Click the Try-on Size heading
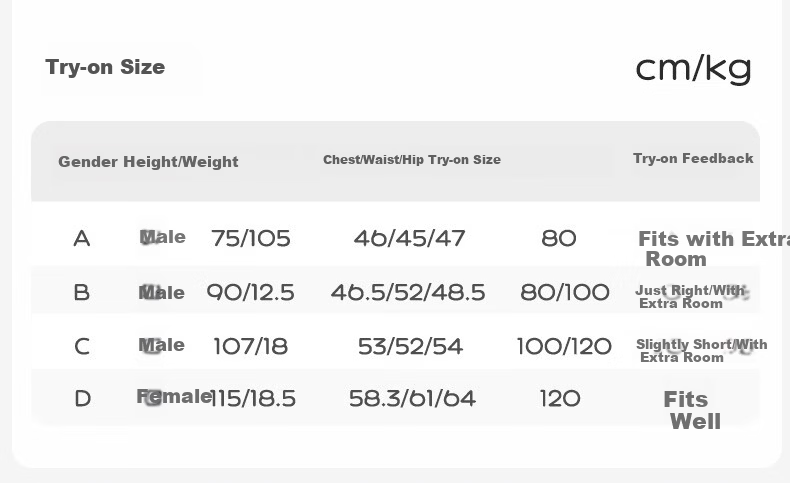The image size is (790, 483). click(105, 67)
